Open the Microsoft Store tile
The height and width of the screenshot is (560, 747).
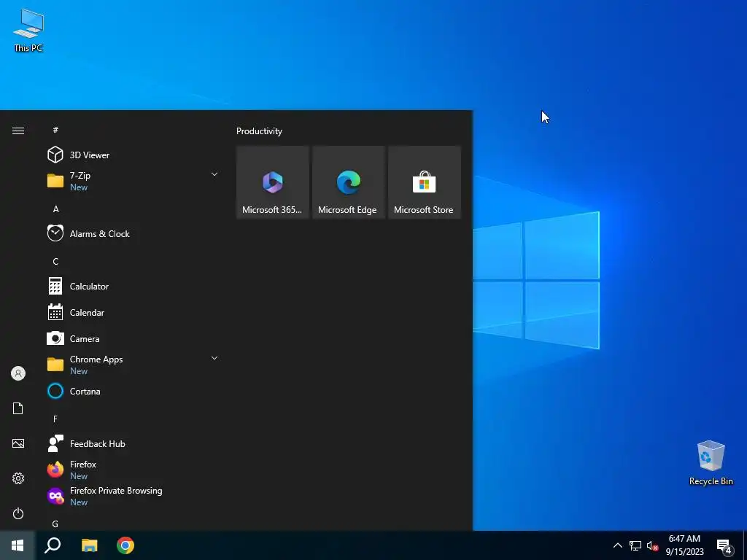coord(424,182)
